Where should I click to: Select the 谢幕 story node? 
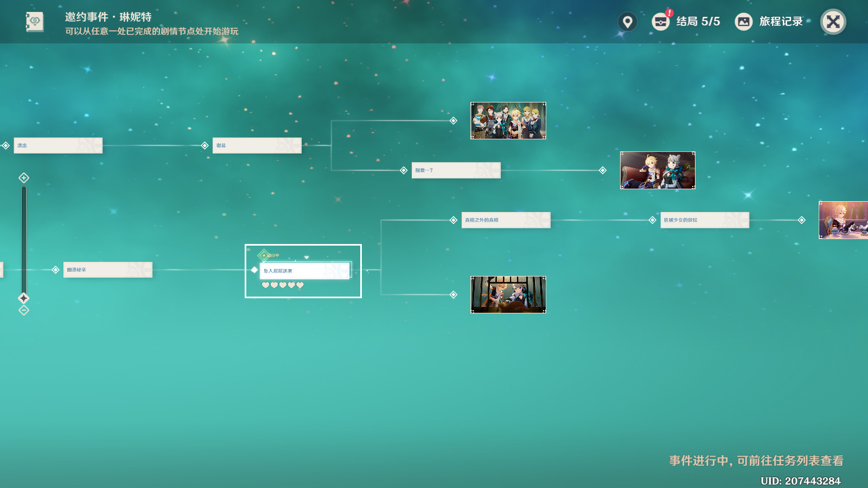(257, 145)
